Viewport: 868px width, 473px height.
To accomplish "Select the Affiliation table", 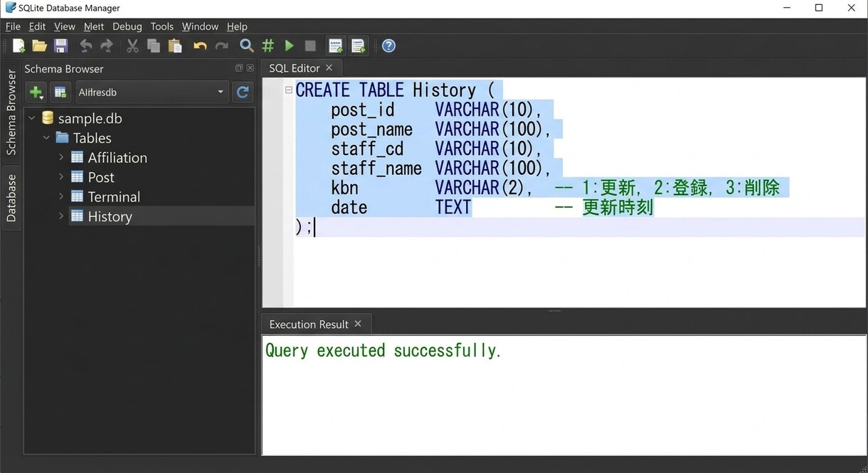I will [x=117, y=157].
